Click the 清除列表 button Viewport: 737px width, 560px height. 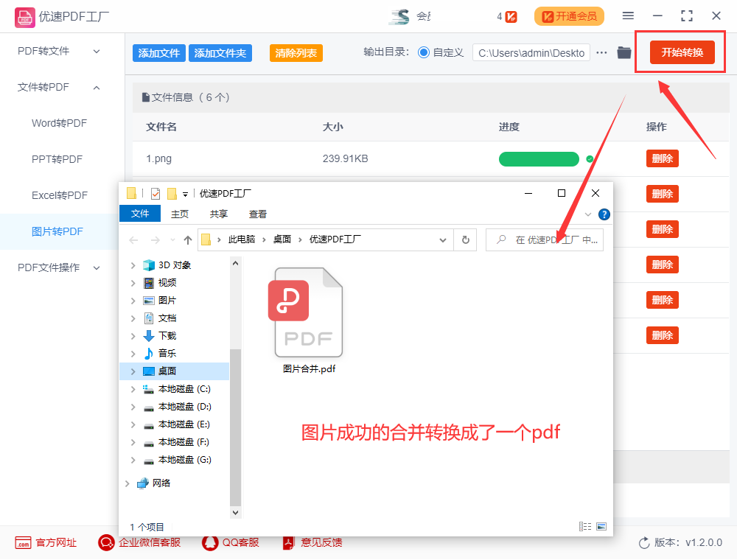tap(296, 53)
